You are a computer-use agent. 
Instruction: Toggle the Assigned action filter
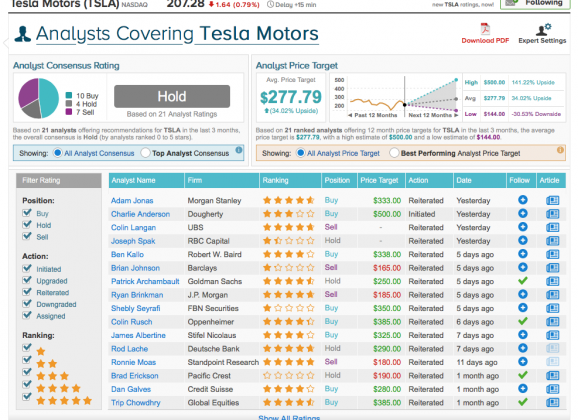pos(27,315)
